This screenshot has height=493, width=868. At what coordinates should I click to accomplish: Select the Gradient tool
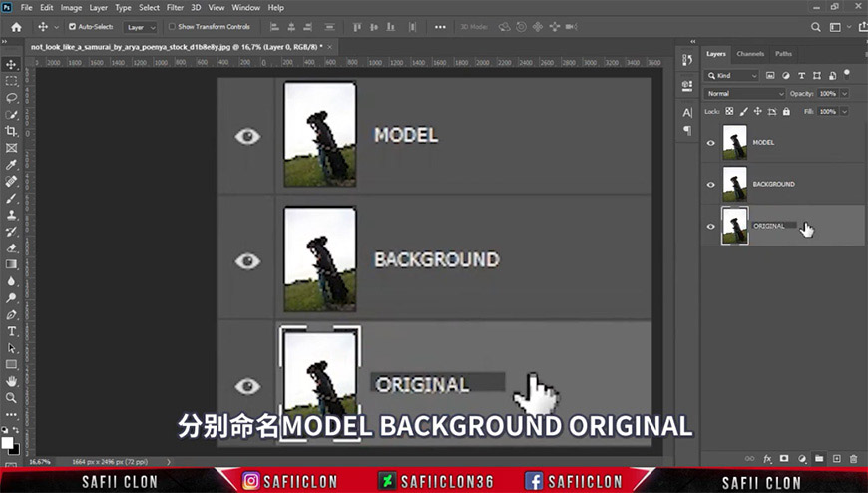point(11,264)
